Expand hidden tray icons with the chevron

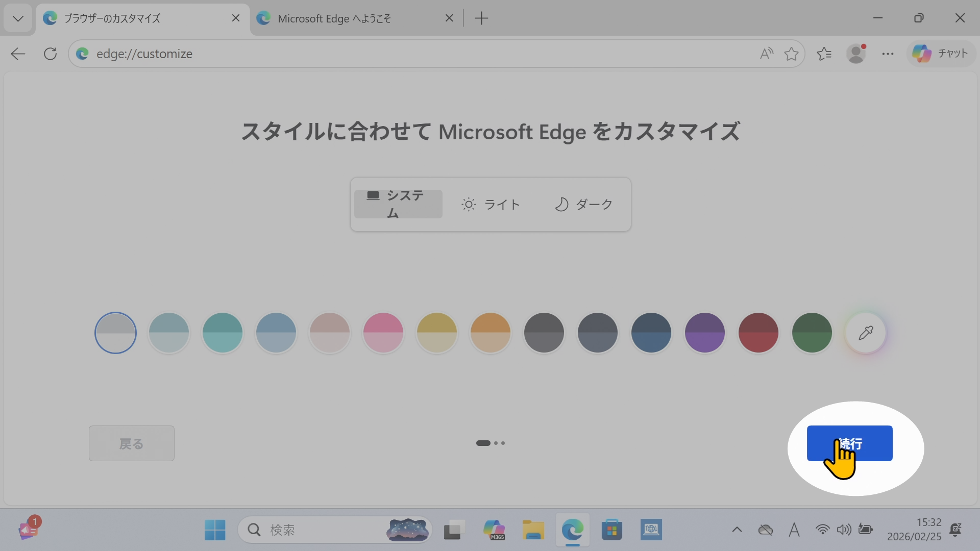coord(737,530)
